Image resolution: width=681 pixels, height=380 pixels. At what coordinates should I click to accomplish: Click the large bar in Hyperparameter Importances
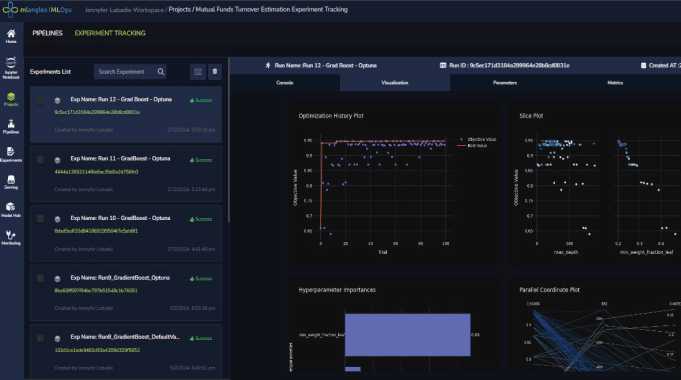point(407,334)
